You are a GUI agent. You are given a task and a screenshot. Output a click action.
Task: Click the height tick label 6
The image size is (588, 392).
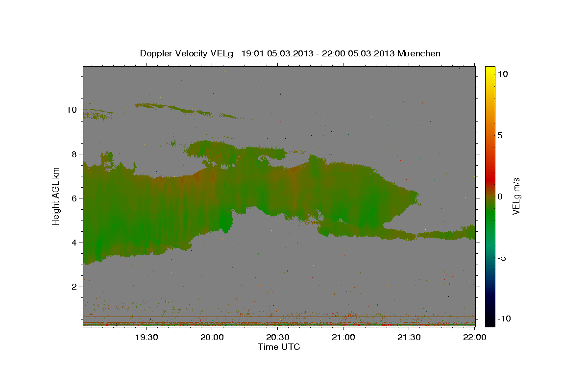(x=74, y=198)
